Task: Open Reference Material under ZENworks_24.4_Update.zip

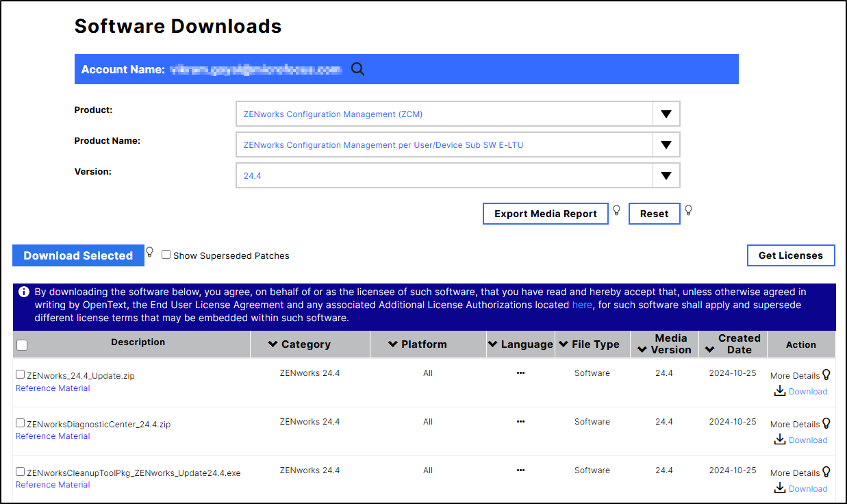Action: click(x=53, y=388)
